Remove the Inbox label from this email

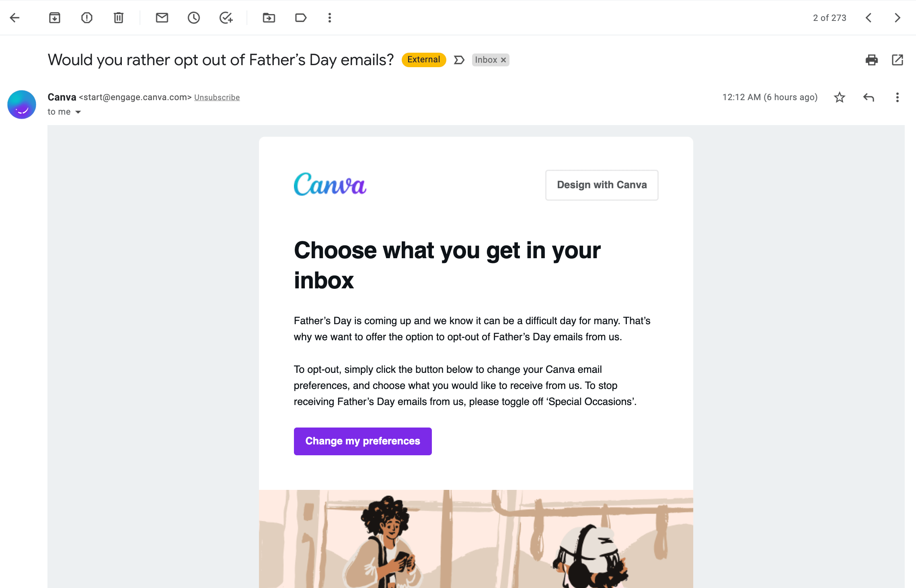[x=503, y=60]
